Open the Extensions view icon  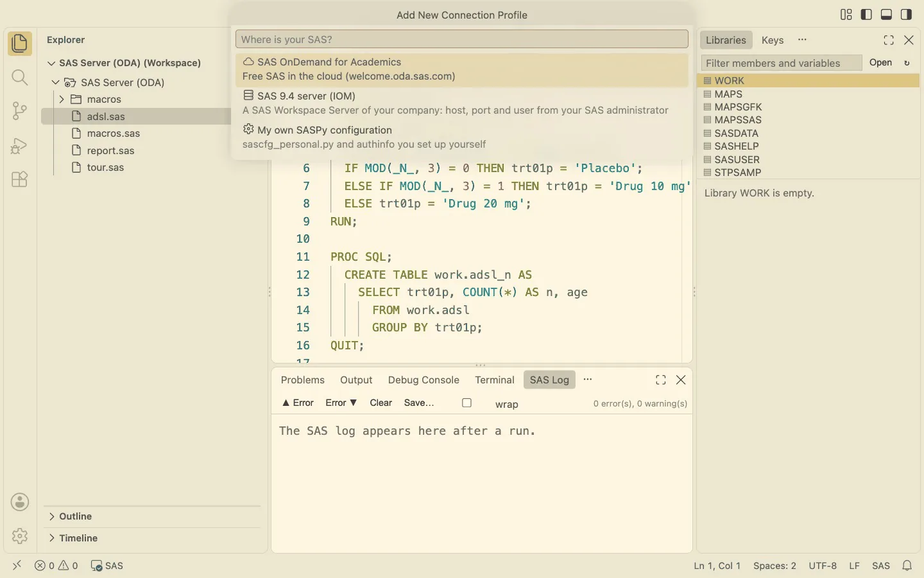[20, 179]
